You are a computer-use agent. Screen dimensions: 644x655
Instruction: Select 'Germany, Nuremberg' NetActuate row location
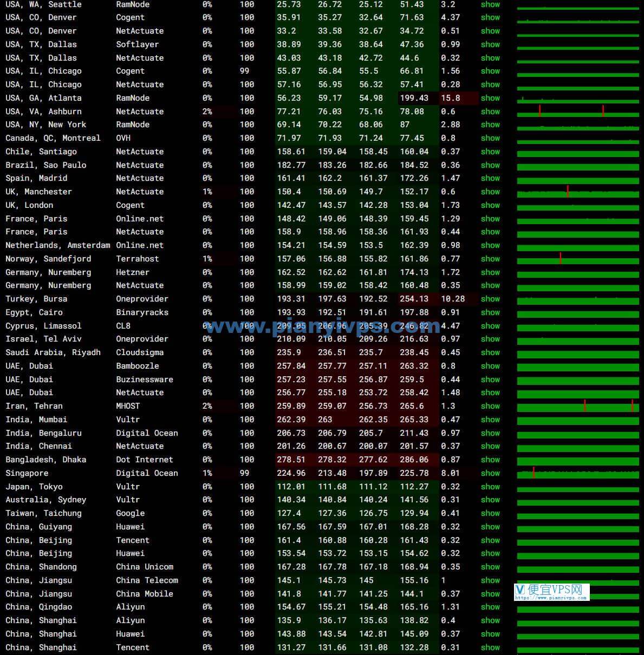pos(48,285)
